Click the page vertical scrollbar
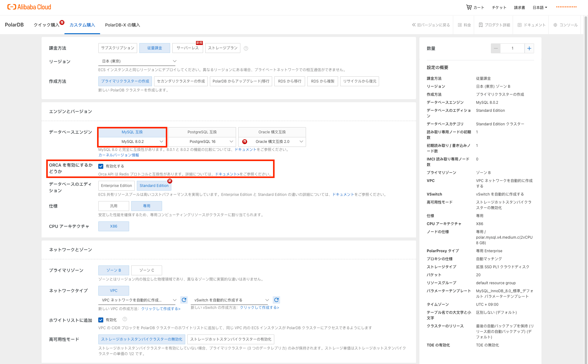 click(x=586, y=190)
